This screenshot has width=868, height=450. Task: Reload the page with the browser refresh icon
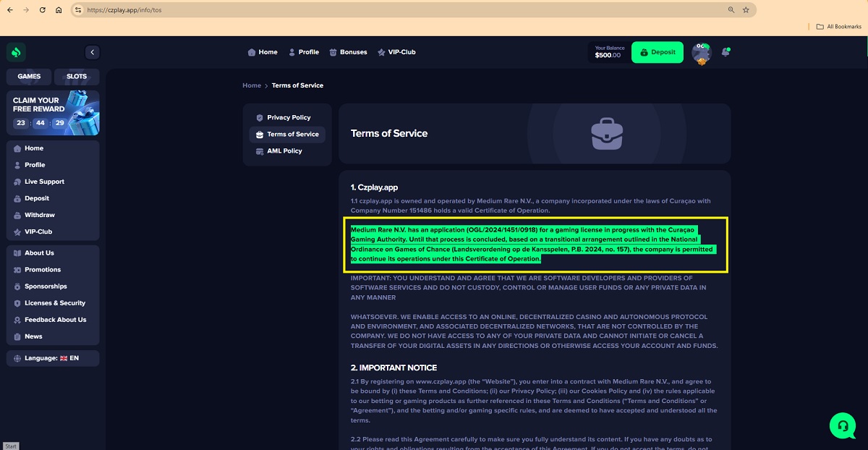[x=43, y=10]
